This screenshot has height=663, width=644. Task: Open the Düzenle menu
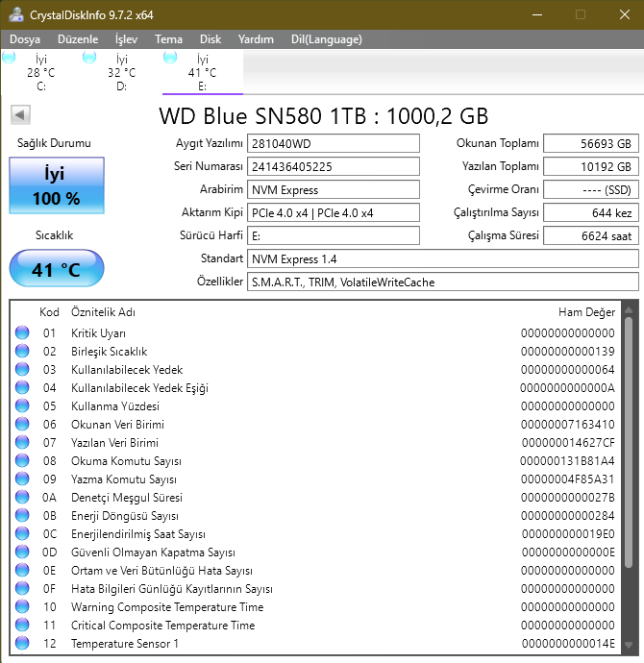click(x=78, y=39)
